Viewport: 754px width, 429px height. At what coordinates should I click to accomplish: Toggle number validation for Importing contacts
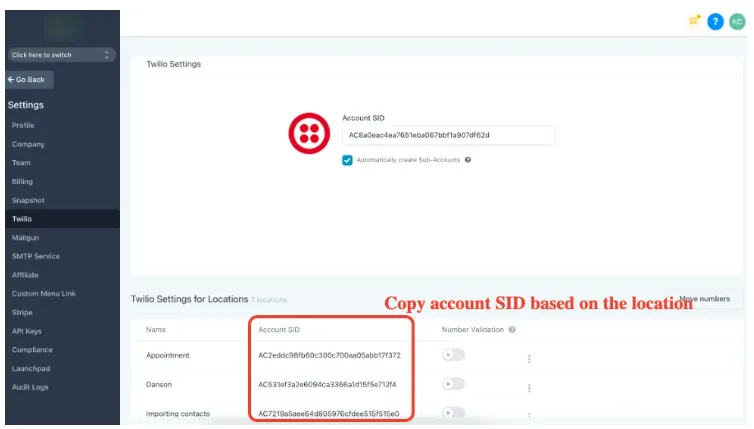pos(453,413)
